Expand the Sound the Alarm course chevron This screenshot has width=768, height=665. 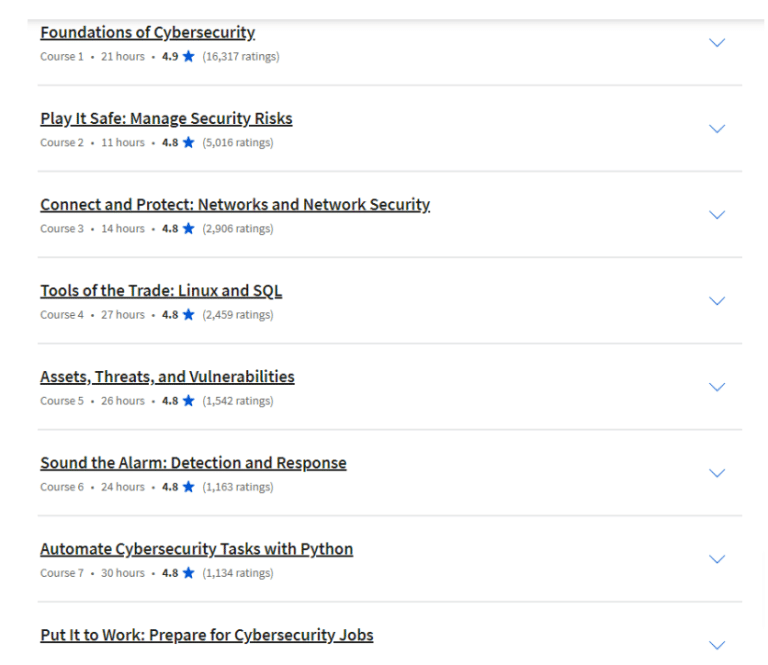coord(716,473)
